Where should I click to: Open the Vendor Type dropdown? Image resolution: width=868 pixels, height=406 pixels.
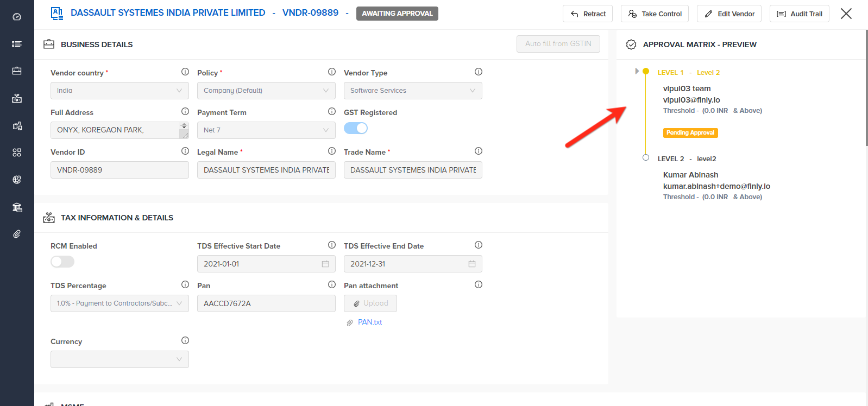click(413, 91)
